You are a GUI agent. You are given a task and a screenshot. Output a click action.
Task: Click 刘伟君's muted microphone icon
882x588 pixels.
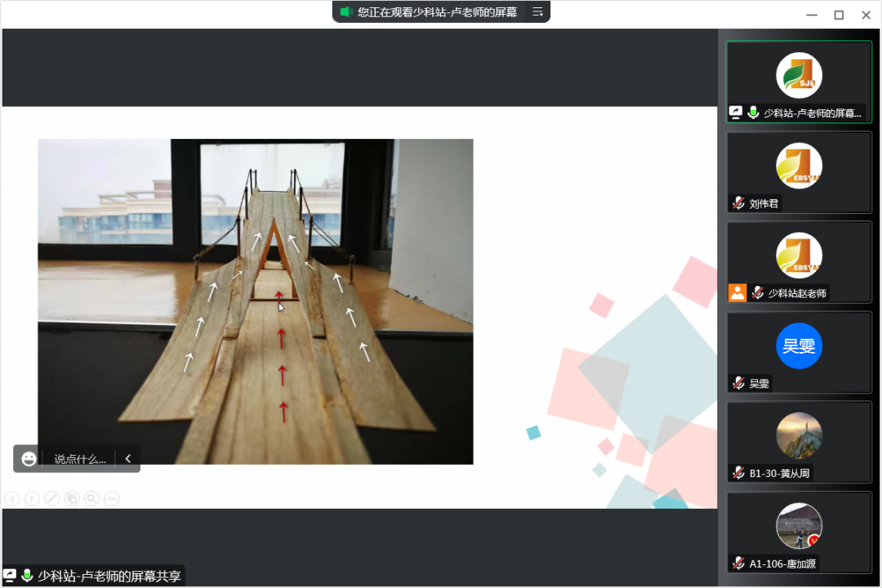738,203
